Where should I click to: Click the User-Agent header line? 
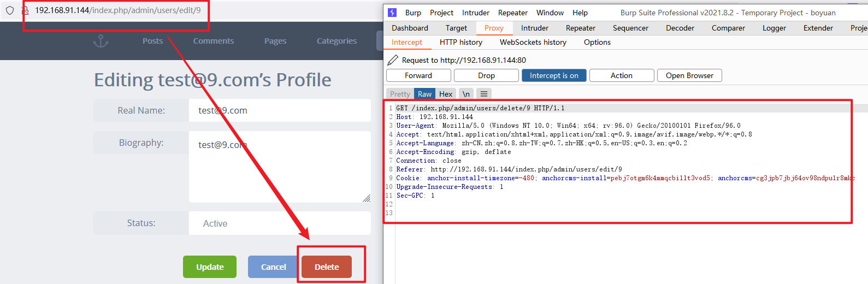568,126
